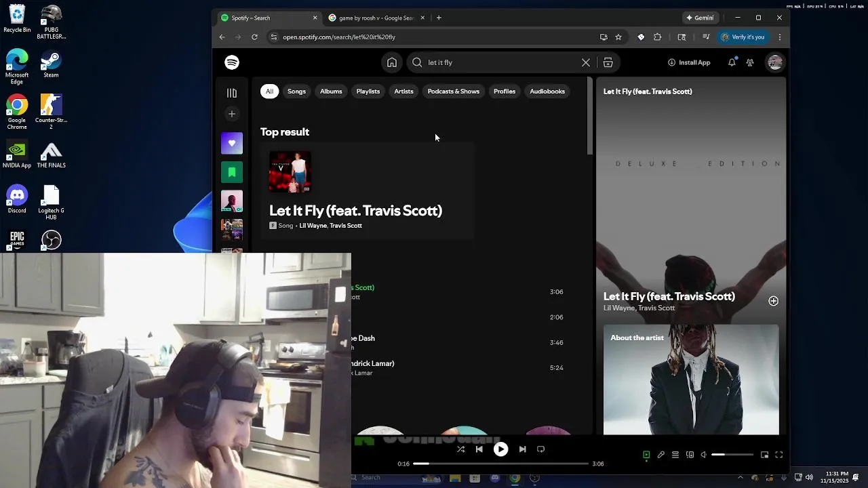Open the Browse icon beside search

coord(608,62)
